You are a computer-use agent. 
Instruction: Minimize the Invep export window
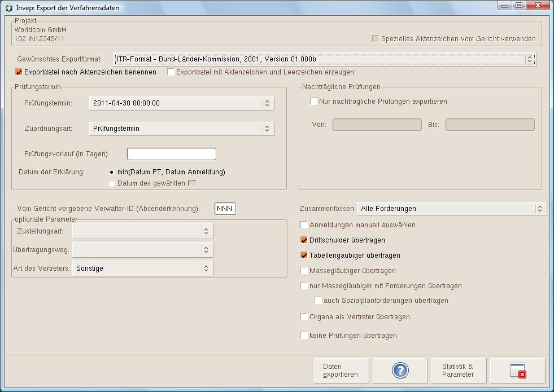[505, 5]
